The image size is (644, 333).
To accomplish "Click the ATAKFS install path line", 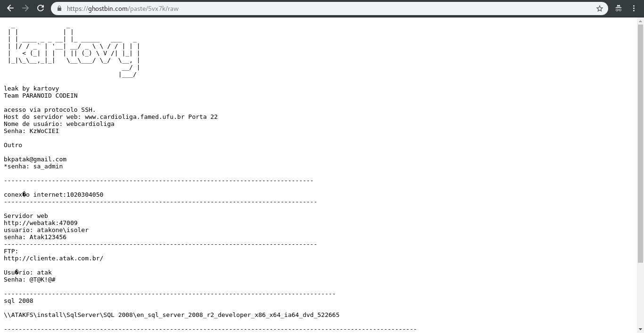I will tap(172, 315).
